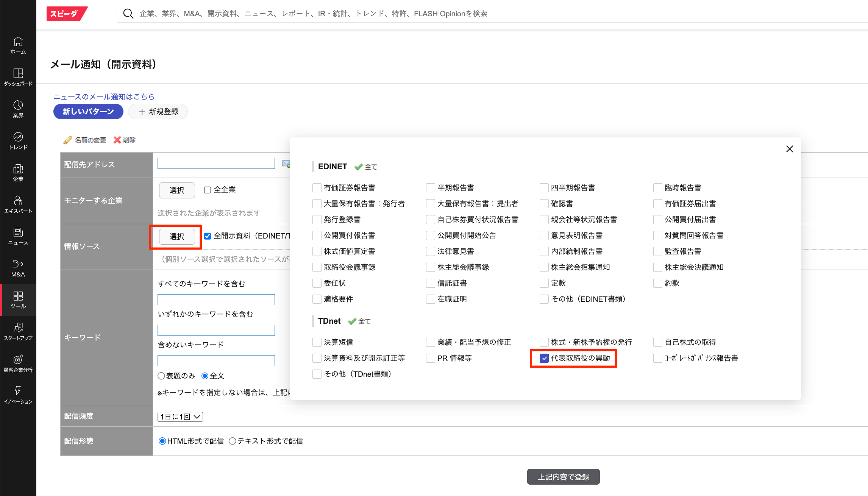Check the 有価証券報告書 checkbox
Screen dimensions: 868x496
pyautogui.click(x=317, y=188)
